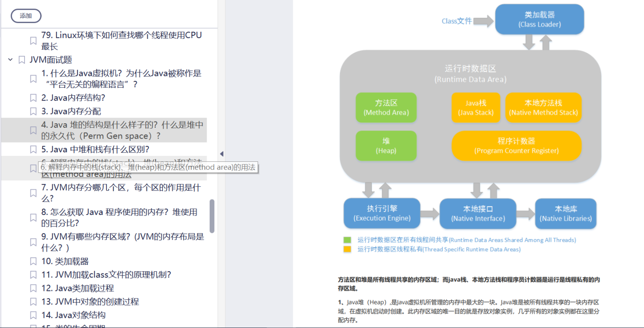The image size is (644, 328).
Task: Toggle the bookmark on 3. Java内存分配
Action: point(33,111)
